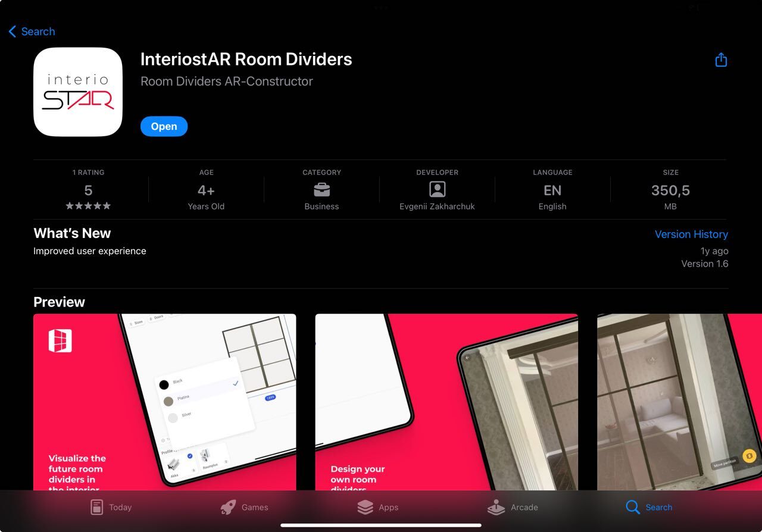Open the third preview screenshot
The width and height of the screenshot is (762, 532).
tap(679, 402)
